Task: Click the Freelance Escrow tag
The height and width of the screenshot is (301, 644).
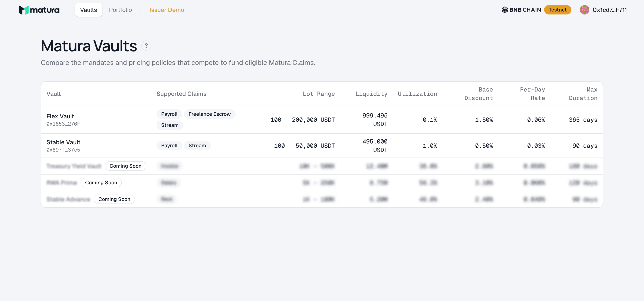Action: click(210, 114)
